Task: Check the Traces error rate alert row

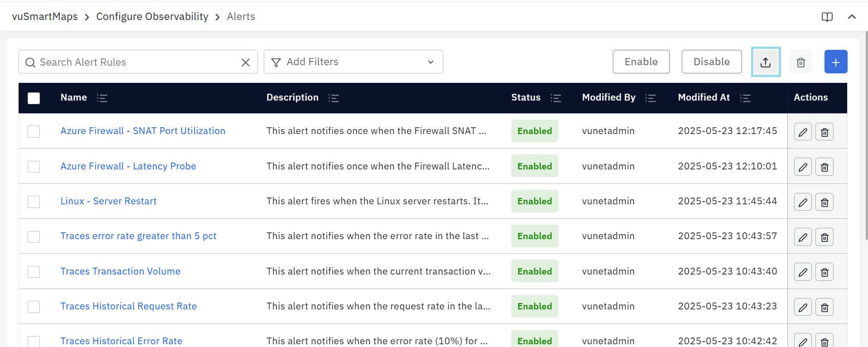Action: (x=34, y=237)
